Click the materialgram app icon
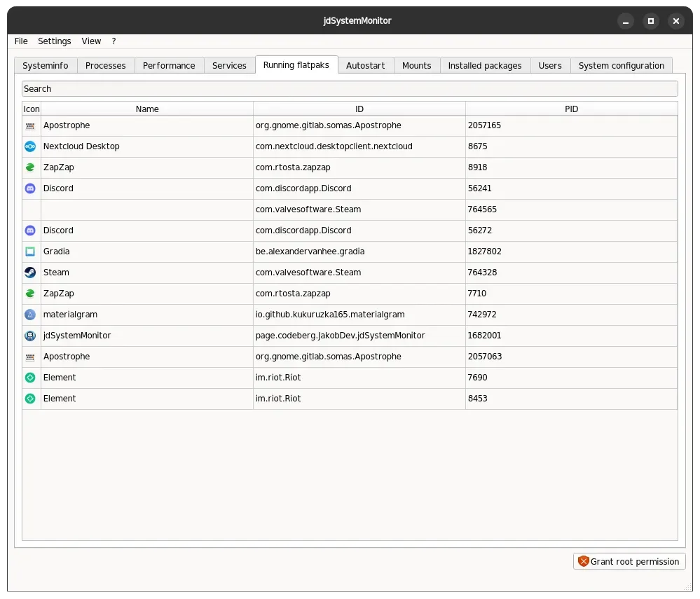 tap(30, 315)
